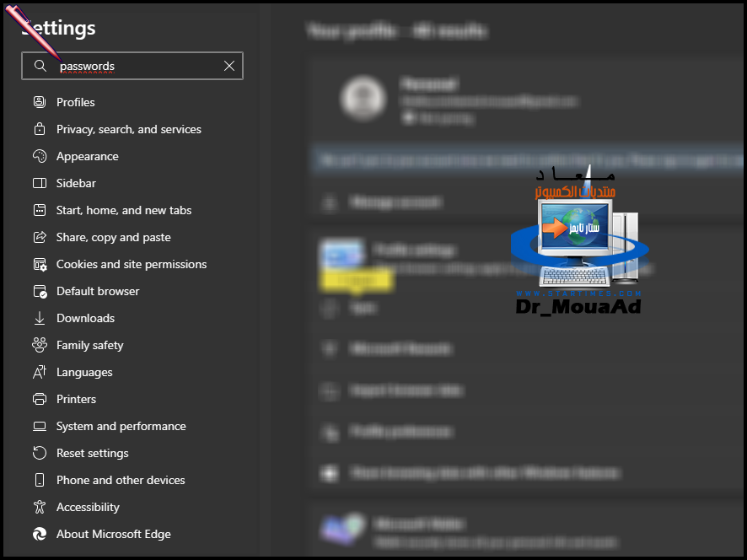Open Downloads settings

[x=85, y=318]
